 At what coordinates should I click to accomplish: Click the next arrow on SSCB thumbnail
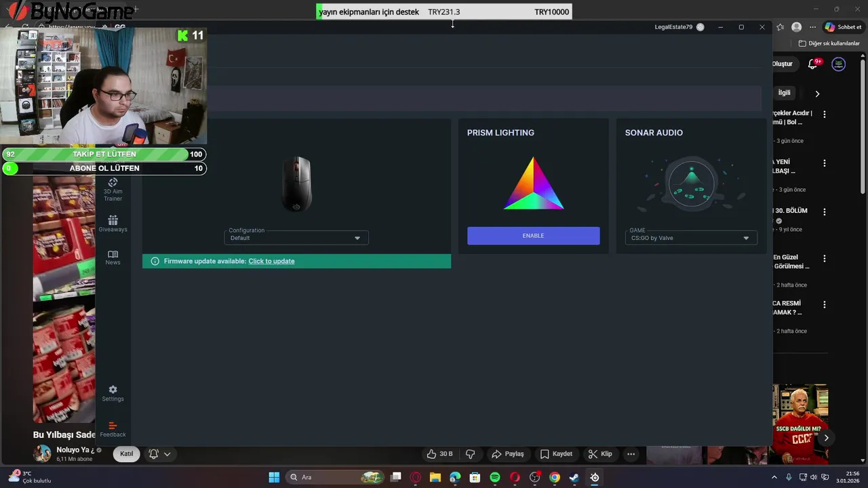coord(826,438)
